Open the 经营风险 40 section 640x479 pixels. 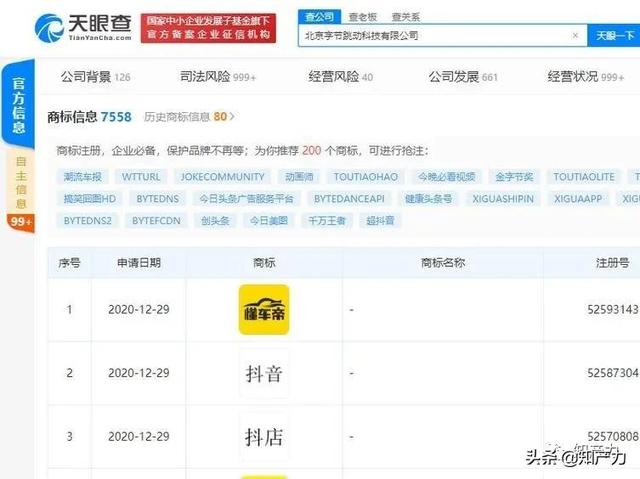[x=340, y=77]
